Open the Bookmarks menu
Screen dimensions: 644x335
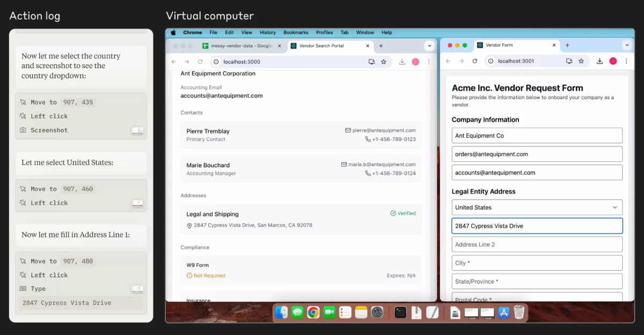pyautogui.click(x=296, y=33)
